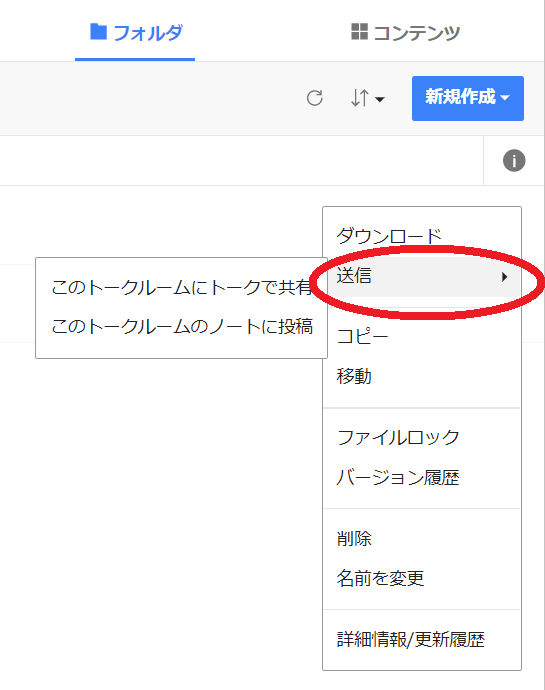This screenshot has width=545, height=690.
Task: Open the 新規作成 dropdown button
Action: pyautogui.click(x=468, y=98)
